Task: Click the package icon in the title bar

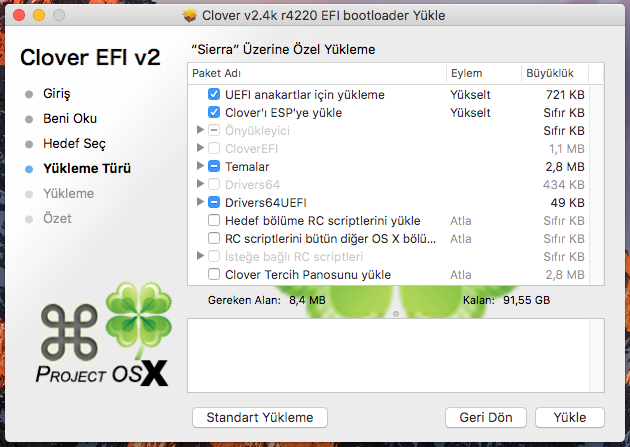Action: [190, 15]
